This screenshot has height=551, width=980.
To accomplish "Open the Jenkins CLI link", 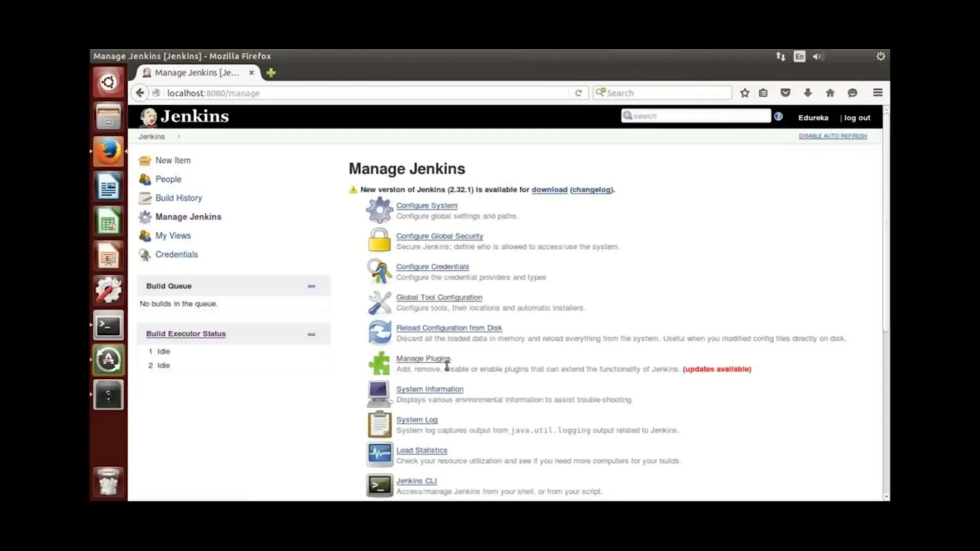I will (x=416, y=481).
